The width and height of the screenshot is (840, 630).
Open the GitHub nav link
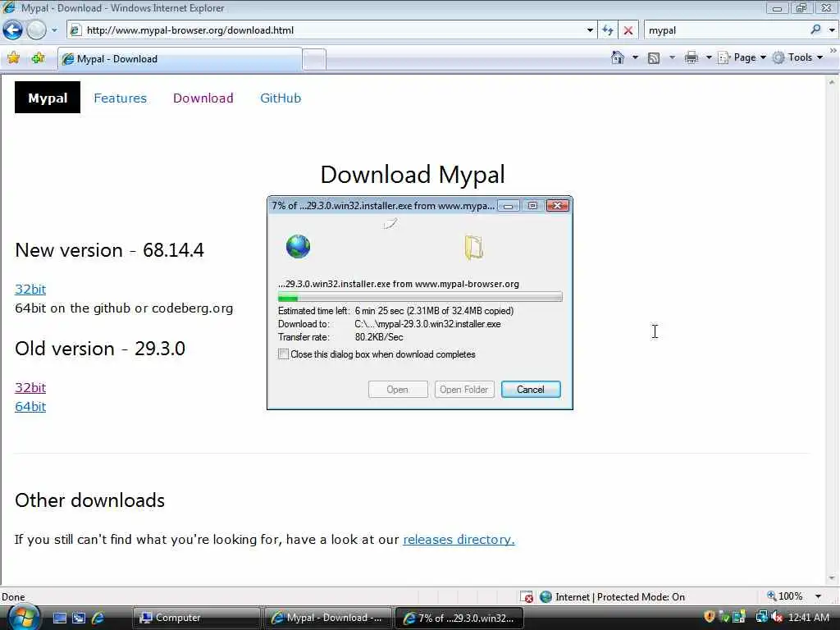(x=281, y=98)
